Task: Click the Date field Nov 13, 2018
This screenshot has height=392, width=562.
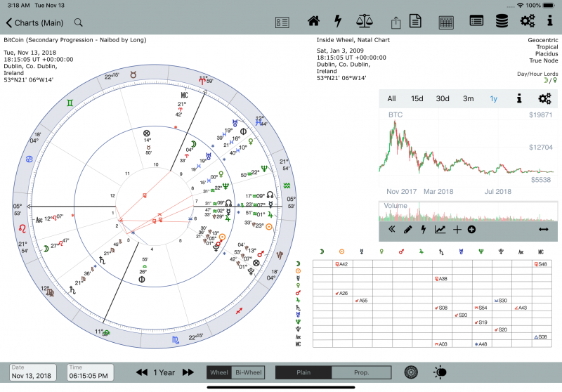Action: (x=33, y=372)
